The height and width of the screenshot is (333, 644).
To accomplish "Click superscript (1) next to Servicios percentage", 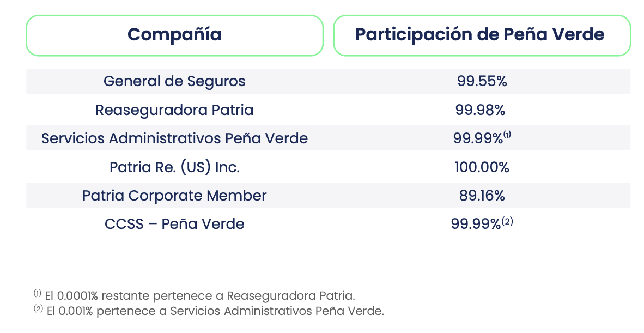I will tap(507, 135).
